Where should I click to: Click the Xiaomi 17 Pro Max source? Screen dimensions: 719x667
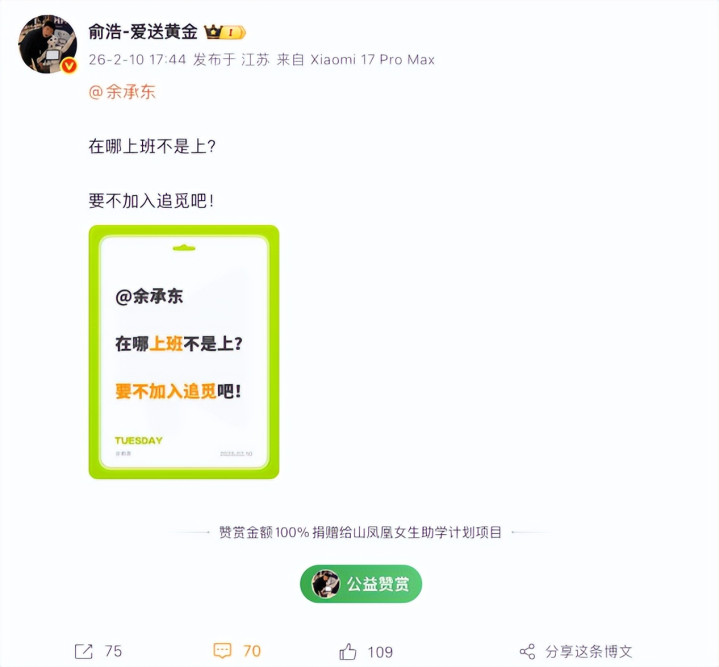pos(372,60)
